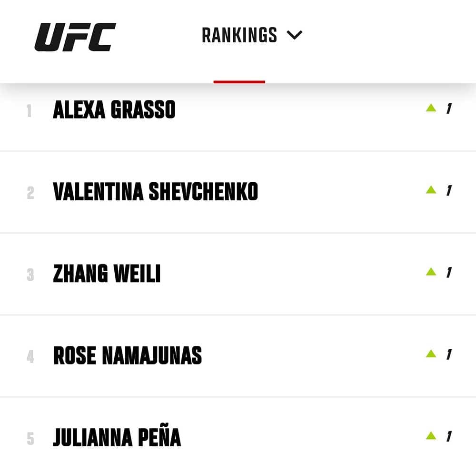
Task: Click green up arrow beside Alexa Grasso
Action: 431,108
